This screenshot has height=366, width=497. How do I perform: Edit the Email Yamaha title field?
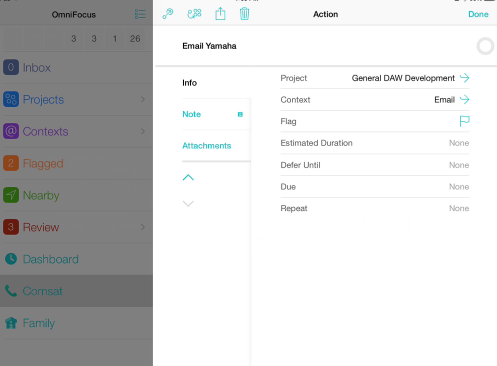(x=209, y=46)
